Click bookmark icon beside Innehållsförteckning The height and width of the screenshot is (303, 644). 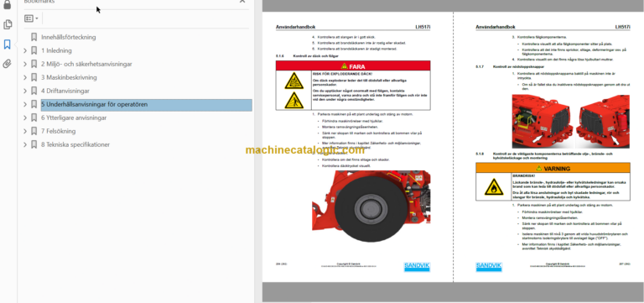(34, 37)
